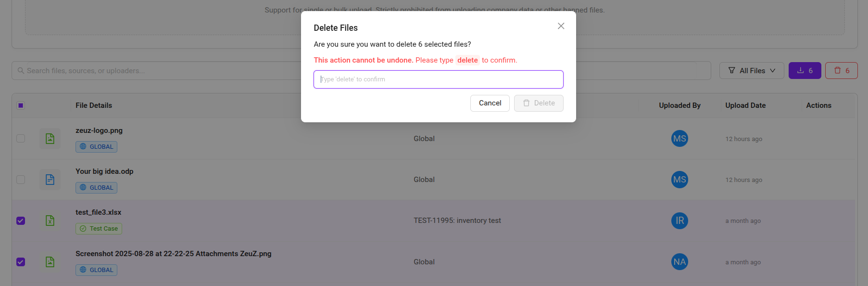Image resolution: width=868 pixels, height=286 pixels.
Task: Click the Delete confirmation button
Action: pyautogui.click(x=539, y=103)
